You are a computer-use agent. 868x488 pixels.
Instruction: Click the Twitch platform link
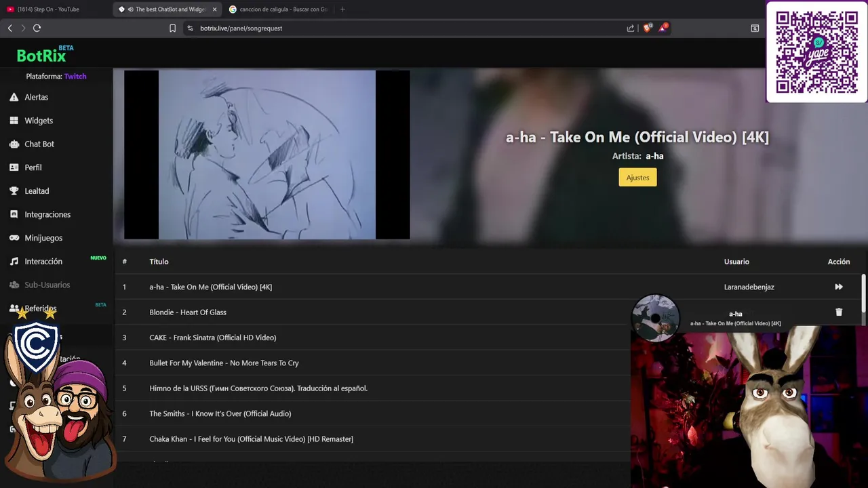click(x=75, y=77)
